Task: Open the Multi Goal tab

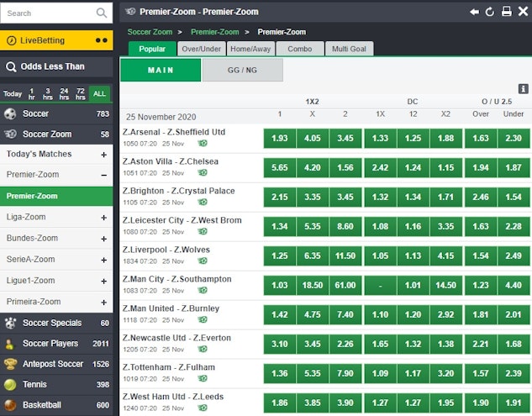Action: (349, 49)
